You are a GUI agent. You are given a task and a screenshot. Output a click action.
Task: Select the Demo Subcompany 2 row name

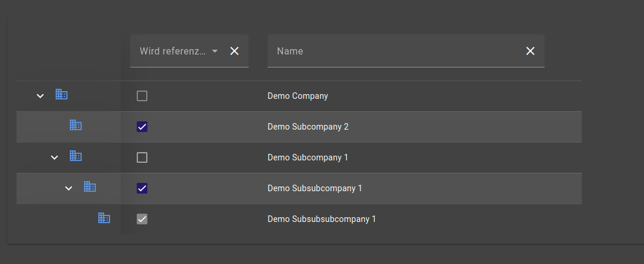click(x=308, y=127)
